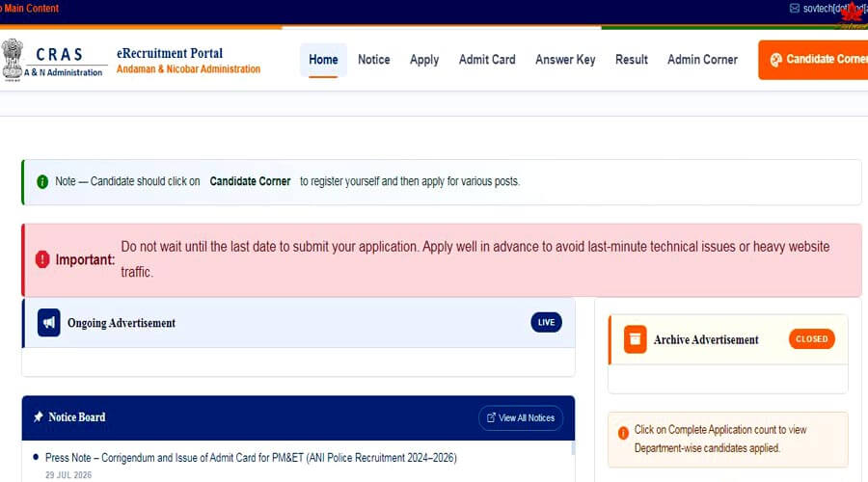This screenshot has height=482, width=868.
Task: Click the mail envelope icon in top bar
Action: pyautogui.click(x=795, y=9)
